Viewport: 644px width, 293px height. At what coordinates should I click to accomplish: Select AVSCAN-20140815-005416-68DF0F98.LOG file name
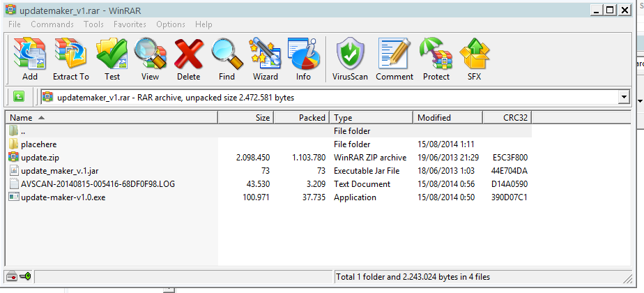[x=98, y=183]
